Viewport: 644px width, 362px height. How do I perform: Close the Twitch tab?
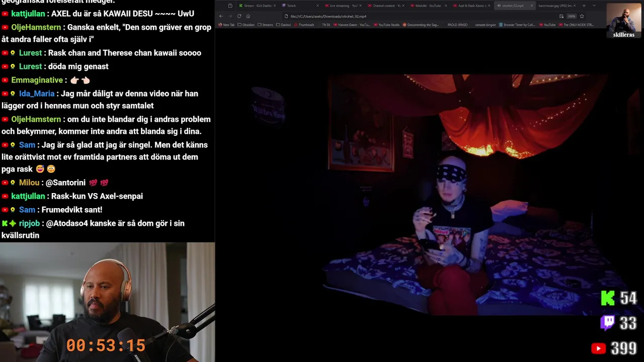[x=317, y=6]
